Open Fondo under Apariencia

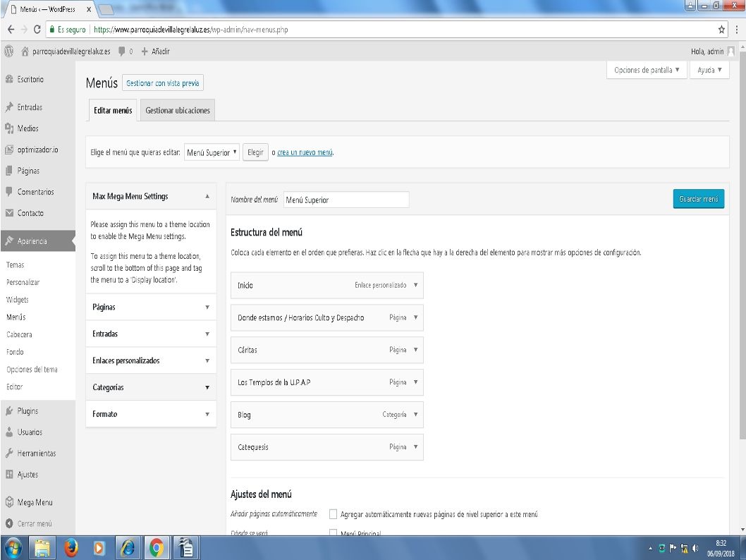tap(15, 352)
